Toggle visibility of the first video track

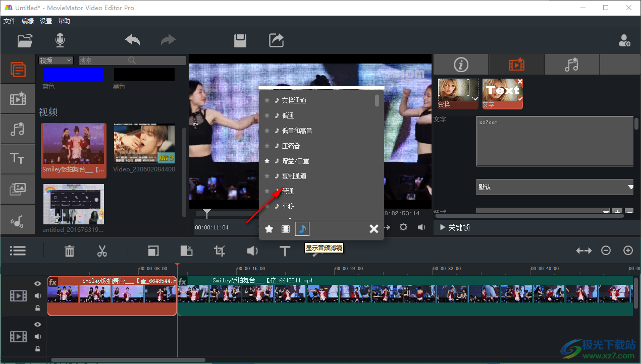point(37,284)
